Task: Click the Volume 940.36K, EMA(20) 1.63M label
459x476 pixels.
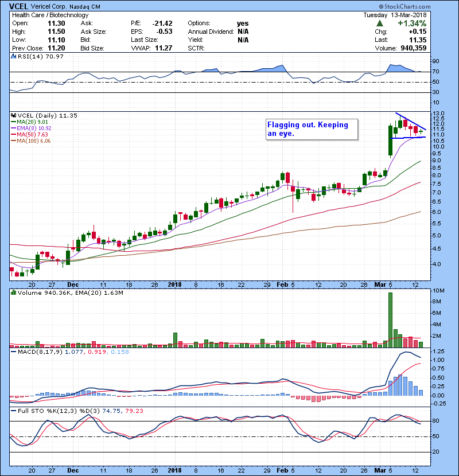Action: [71, 293]
